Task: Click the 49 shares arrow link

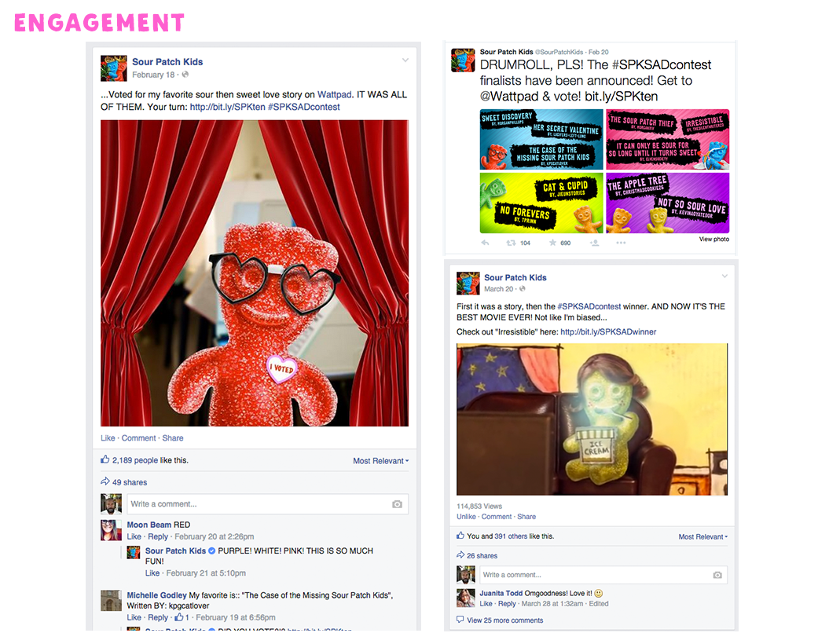Action: pyautogui.click(x=124, y=481)
